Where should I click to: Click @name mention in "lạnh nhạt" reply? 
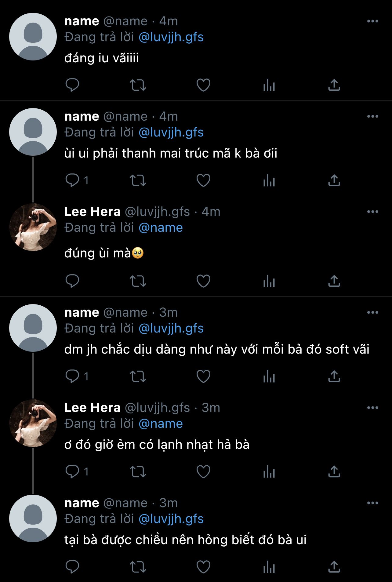pos(161,424)
